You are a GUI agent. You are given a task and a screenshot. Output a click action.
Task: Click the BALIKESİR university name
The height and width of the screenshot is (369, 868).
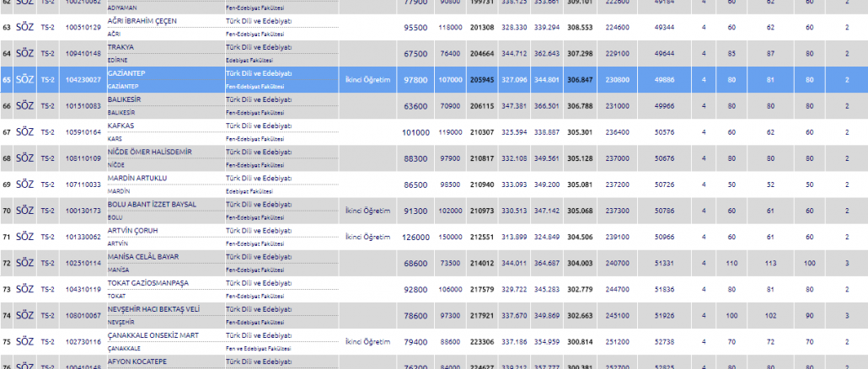pyautogui.click(x=125, y=99)
